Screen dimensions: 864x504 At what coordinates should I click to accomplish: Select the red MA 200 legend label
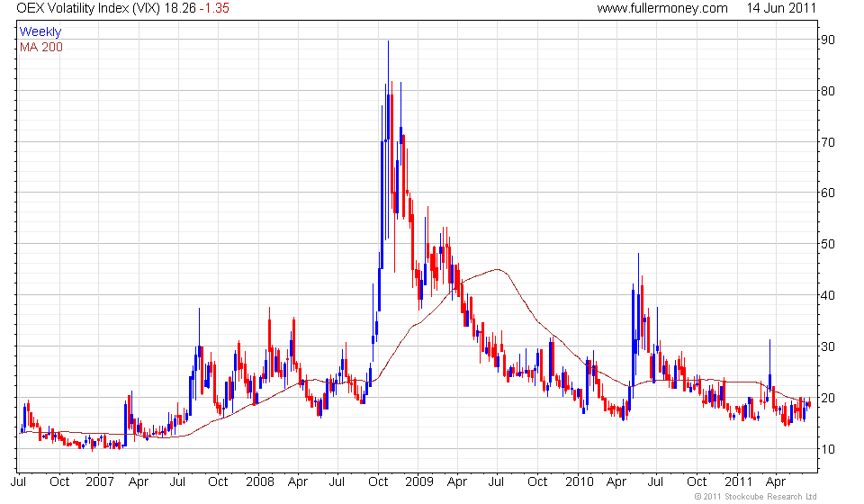41,48
